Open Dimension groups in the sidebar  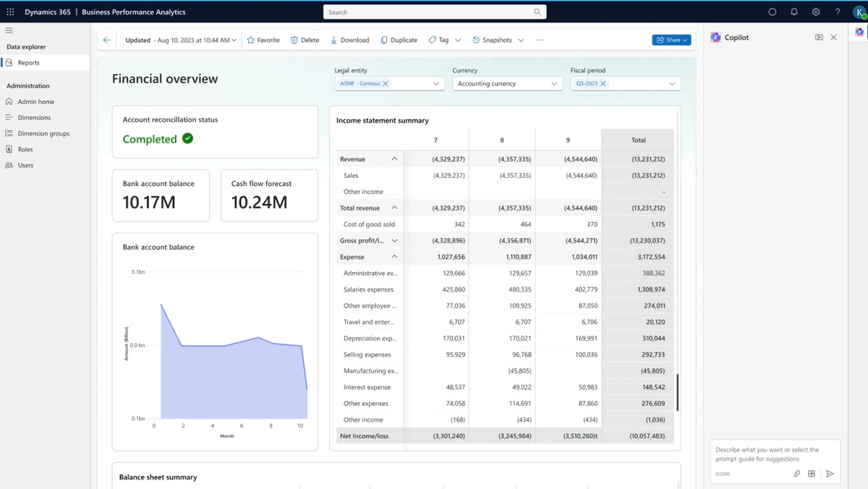point(43,133)
